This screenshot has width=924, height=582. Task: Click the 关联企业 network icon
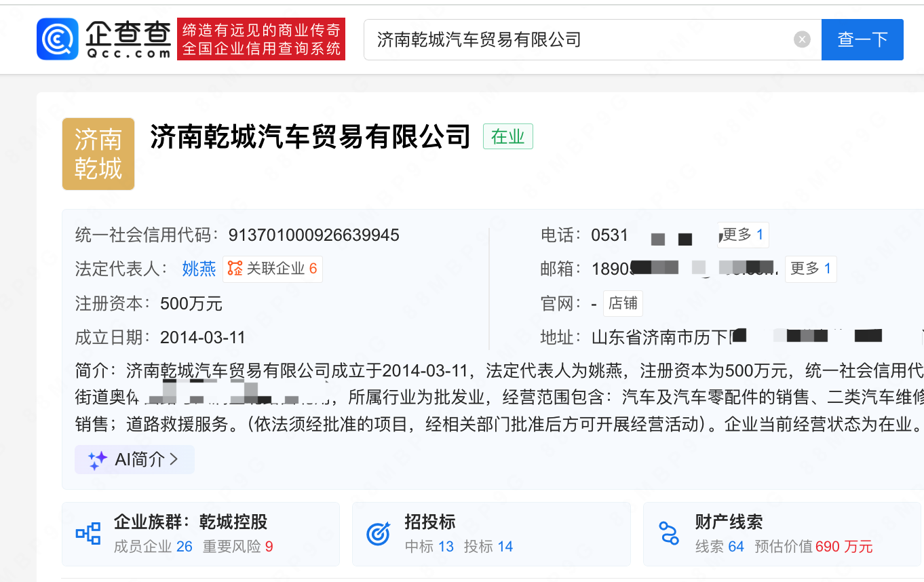(235, 269)
